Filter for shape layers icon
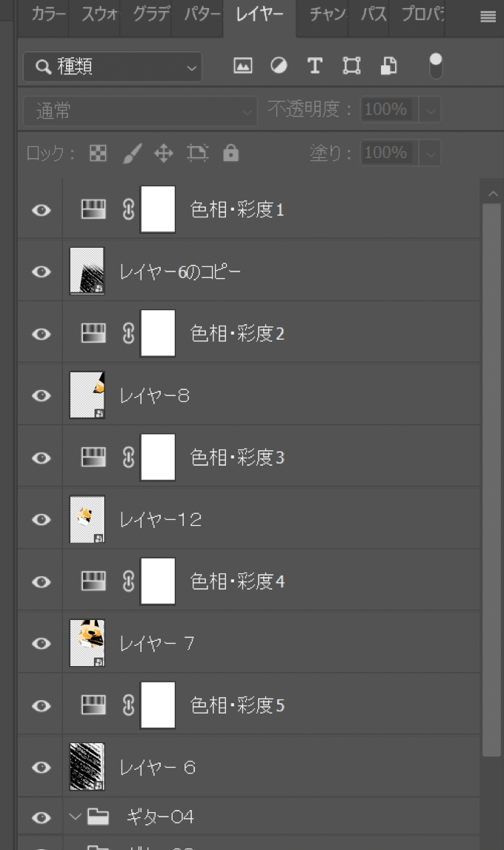 click(352, 65)
